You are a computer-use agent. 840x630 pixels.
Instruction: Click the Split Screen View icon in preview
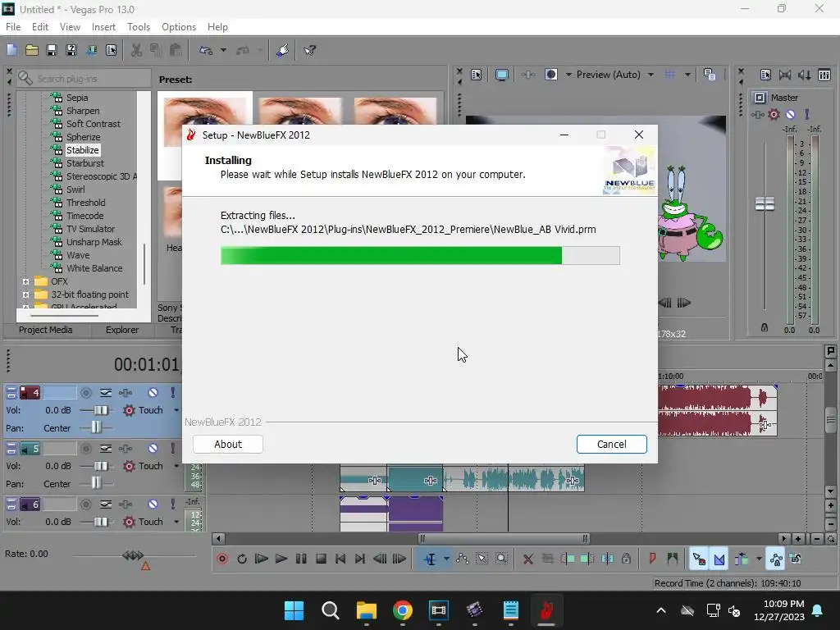[x=550, y=75]
